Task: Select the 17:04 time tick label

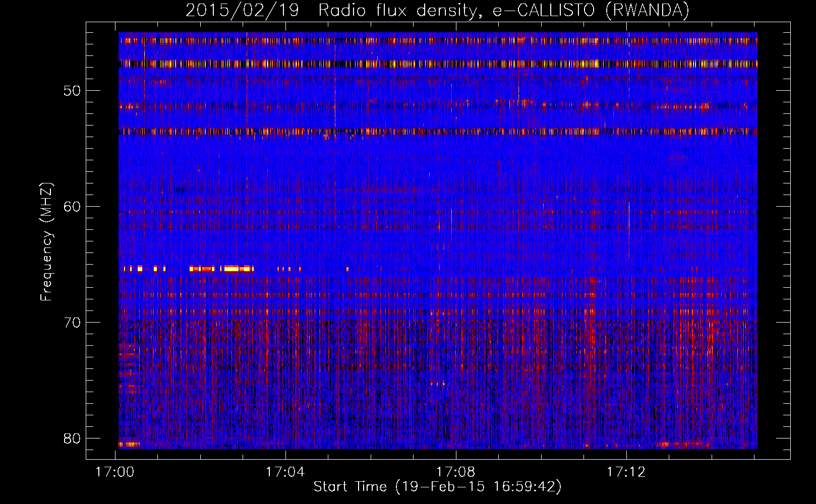Action: click(285, 472)
